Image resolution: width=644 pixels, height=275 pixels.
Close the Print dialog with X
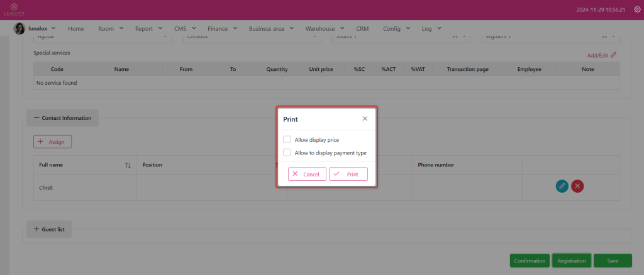(365, 118)
